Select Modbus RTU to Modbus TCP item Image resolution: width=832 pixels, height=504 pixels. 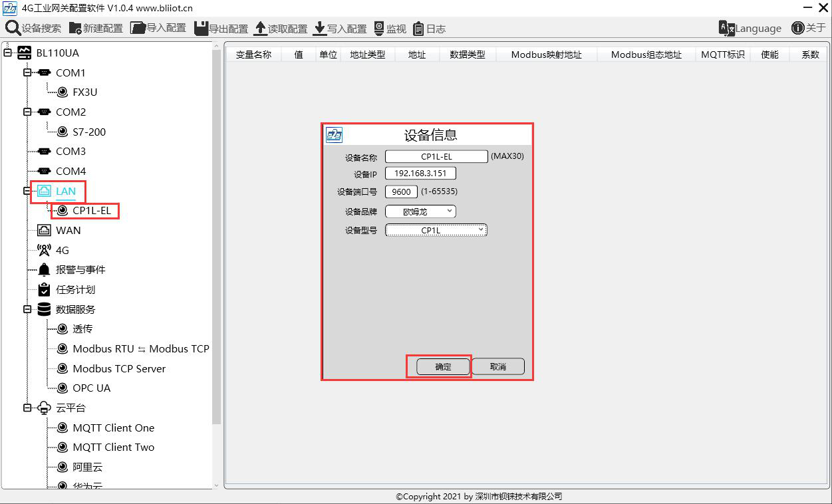click(x=141, y=348)
